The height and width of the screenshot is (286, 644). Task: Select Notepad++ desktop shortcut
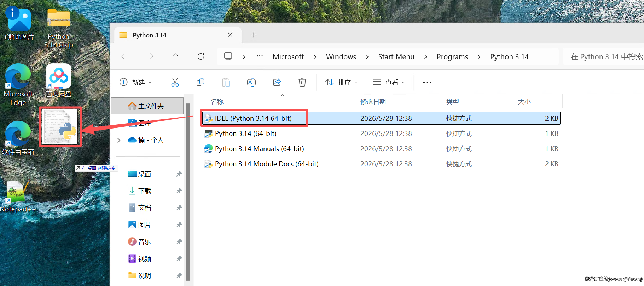click(x=18, y=196)
